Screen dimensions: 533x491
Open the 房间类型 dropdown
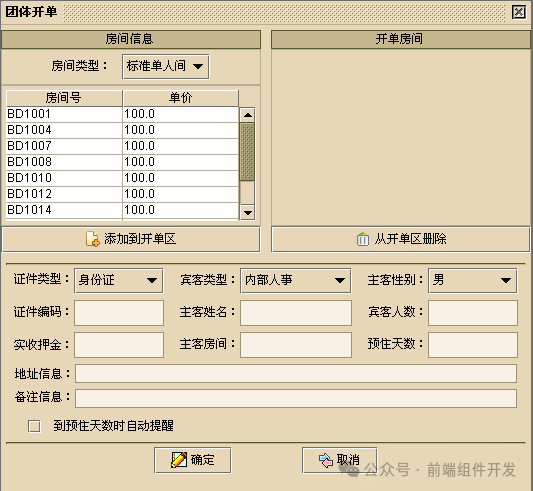click(x=166, y=67)
